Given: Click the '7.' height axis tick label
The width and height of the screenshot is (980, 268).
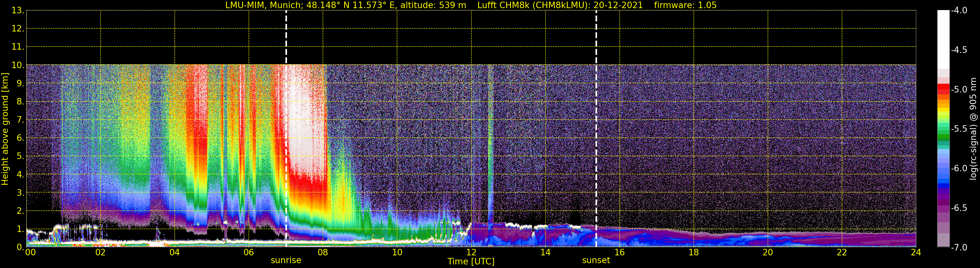Looking at the screenshot, I should tap(20, 120).
